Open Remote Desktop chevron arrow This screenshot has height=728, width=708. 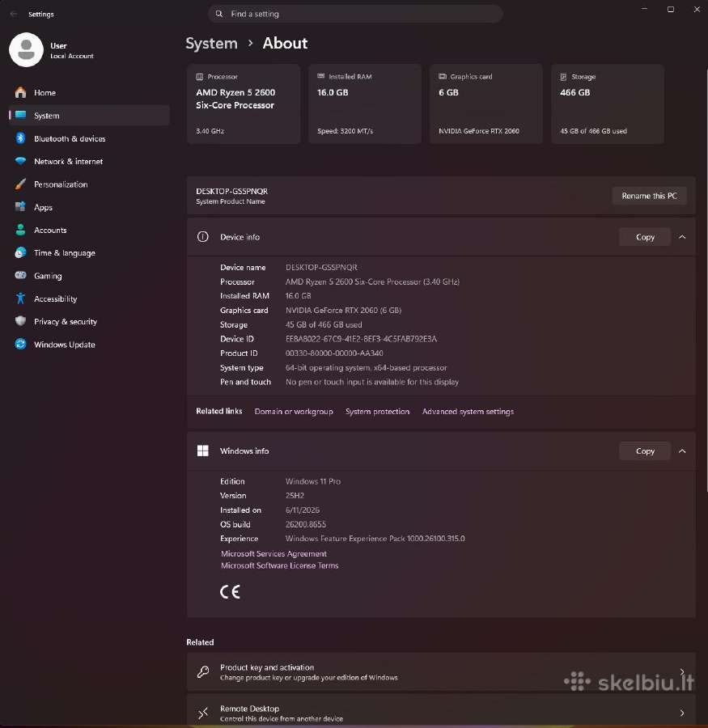[682, 713]
